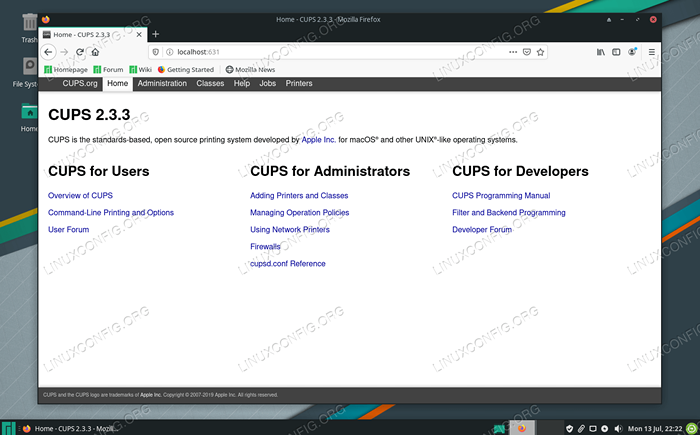700x435 pixels.
Task: Open the File System desktop icon
Action: point(27,71)
